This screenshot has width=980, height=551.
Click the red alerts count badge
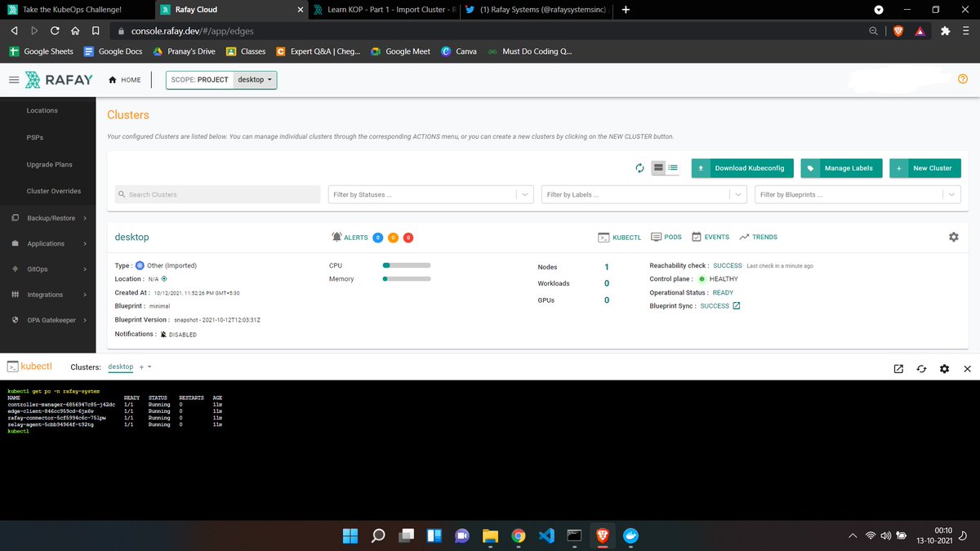click(408, 238)
